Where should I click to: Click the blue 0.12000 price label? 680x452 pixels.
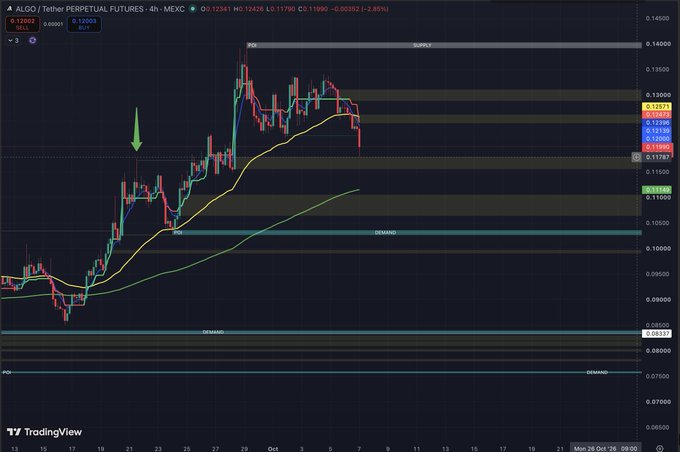[657, 139]
